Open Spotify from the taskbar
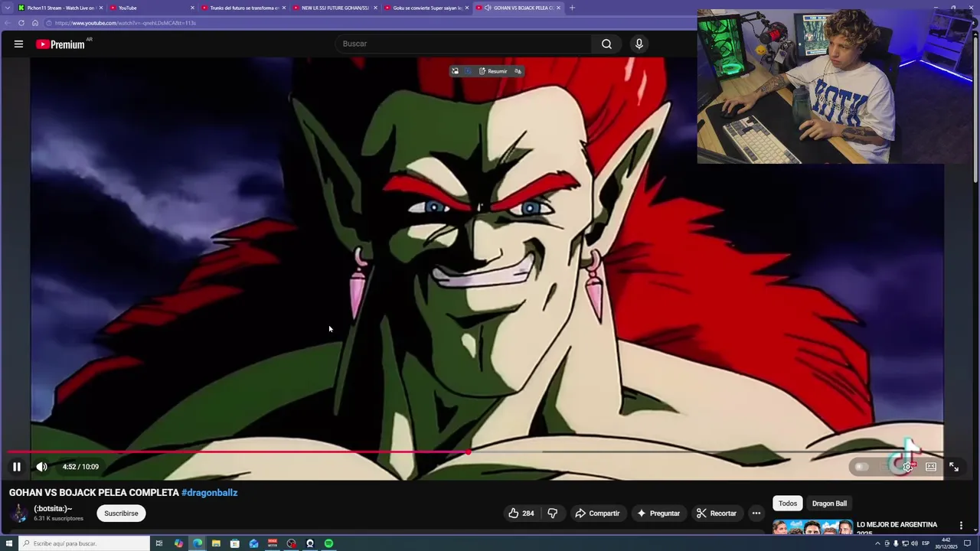 coord(328,543)
